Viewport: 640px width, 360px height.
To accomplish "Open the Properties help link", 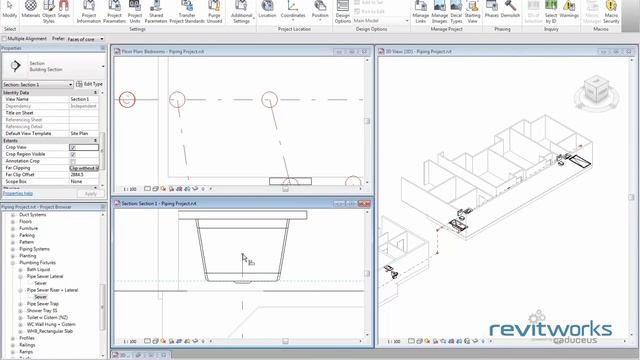I will point(18,193).
